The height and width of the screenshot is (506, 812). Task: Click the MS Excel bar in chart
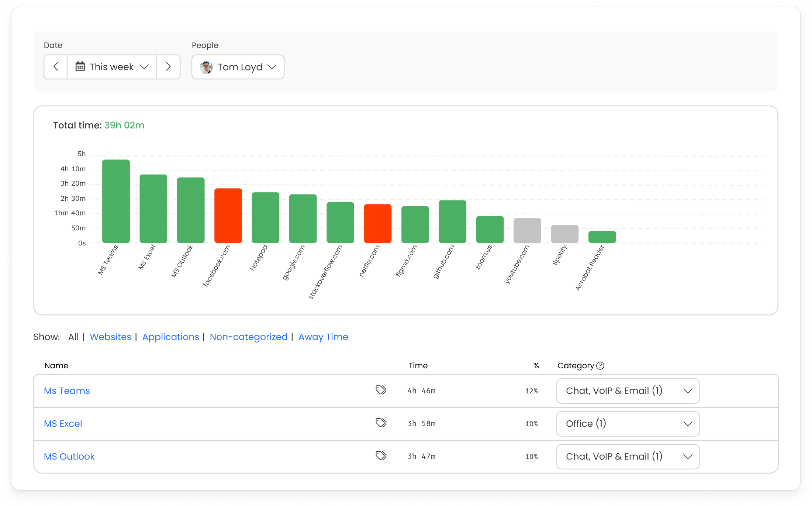point(153,209)
